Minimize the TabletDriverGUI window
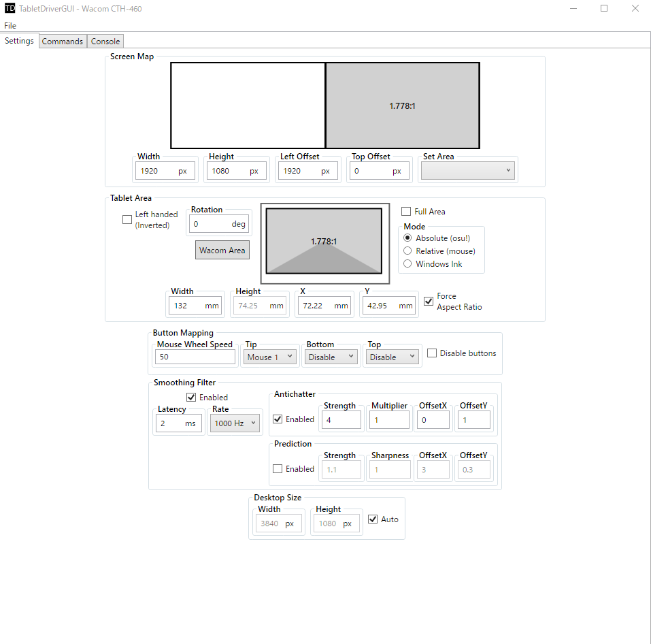This screenshot has width=651, height=644. [573, 8]
